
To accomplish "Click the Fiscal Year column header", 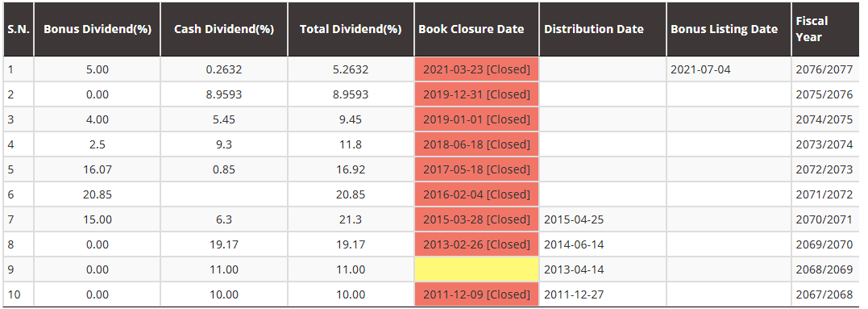I will [x=825, y=29].
